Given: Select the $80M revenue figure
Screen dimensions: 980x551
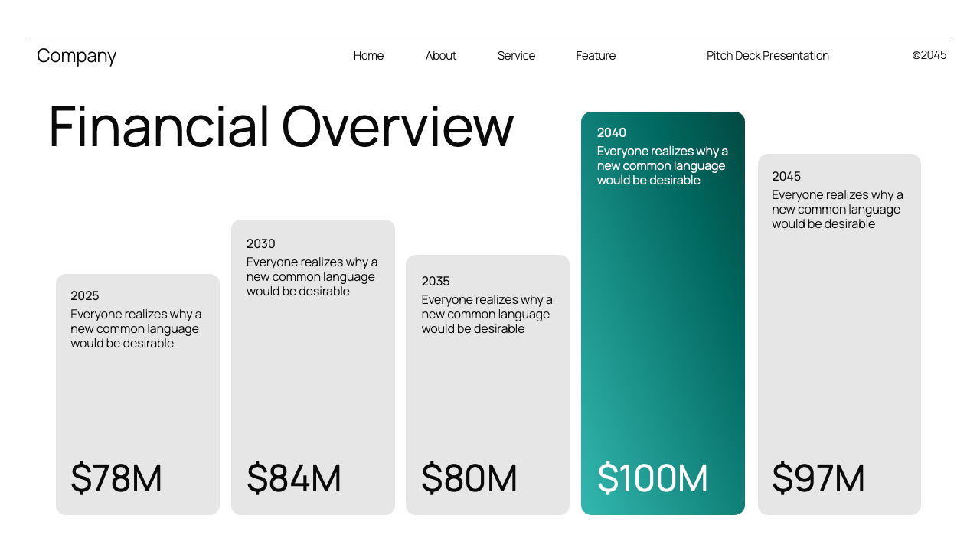Looking at the screenshot, I should [469, 478].
